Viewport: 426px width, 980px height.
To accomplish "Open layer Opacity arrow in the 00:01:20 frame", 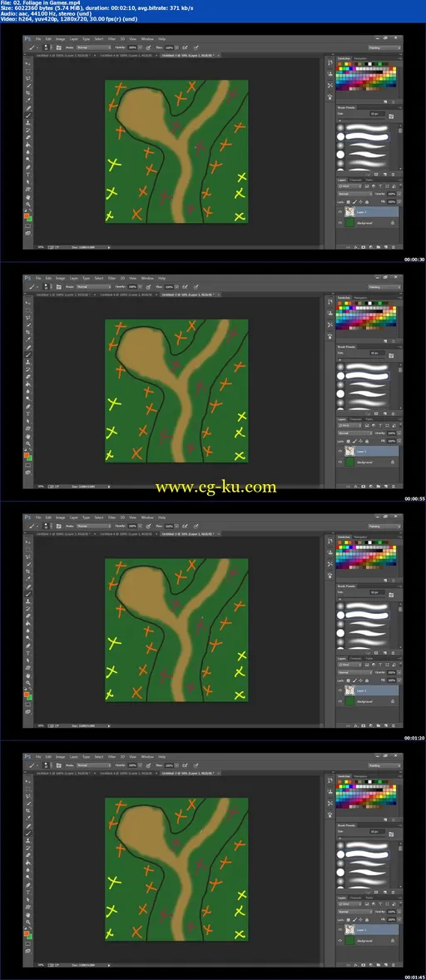I will coord(399,672).
